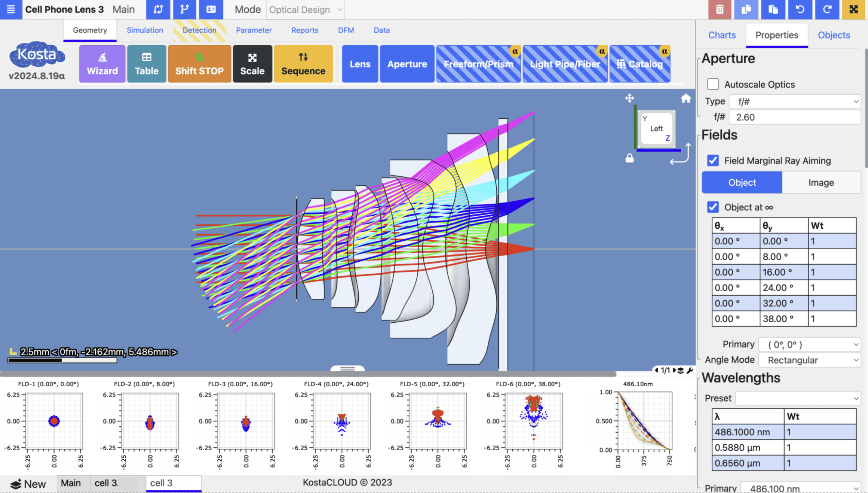The image size is (868, 493).
Task: Enable Autoscale Optics checkbox
Action: coord(713,84)
